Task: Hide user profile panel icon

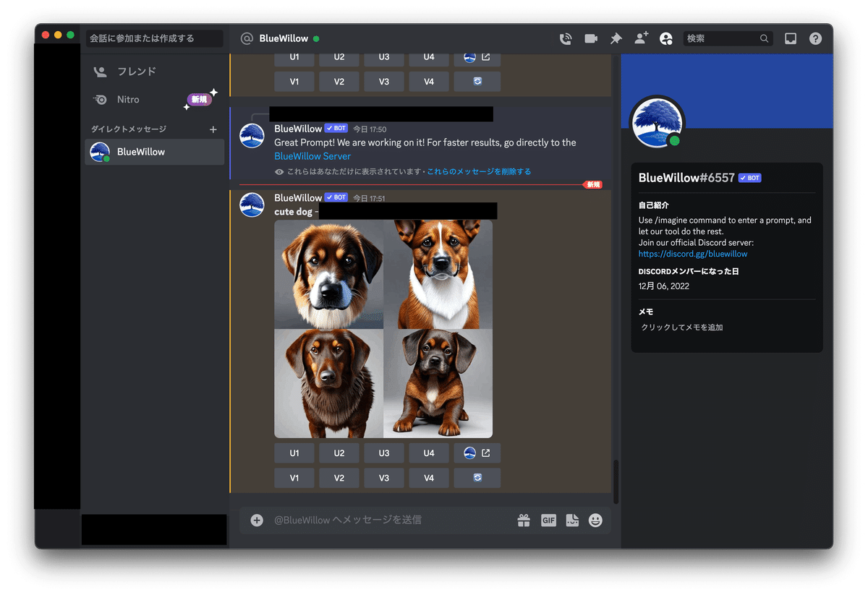Action: (x=666, y=39)
